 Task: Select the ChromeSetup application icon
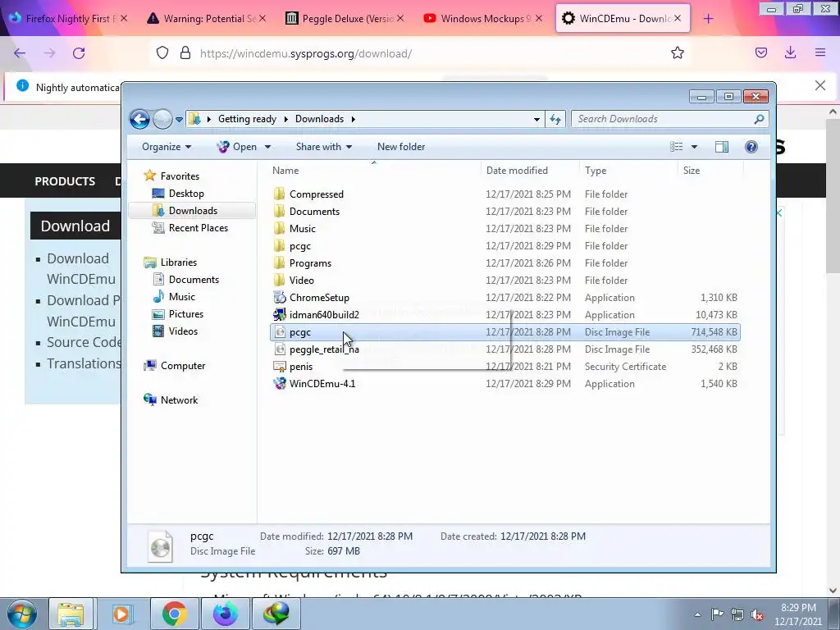pyautogui.click(x=279, y=297)
